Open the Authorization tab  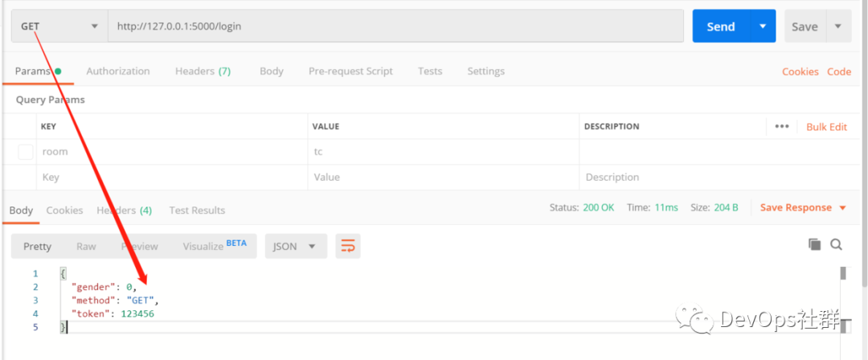(118, 71)
